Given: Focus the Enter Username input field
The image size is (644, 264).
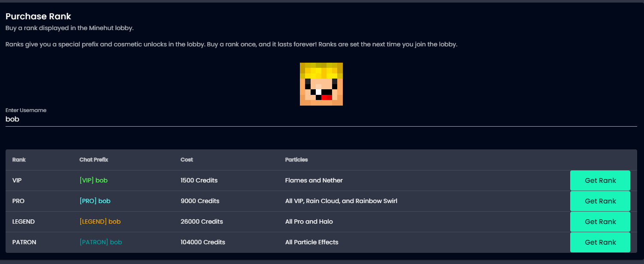Looking at the screenshot, I should pos(321,119).
